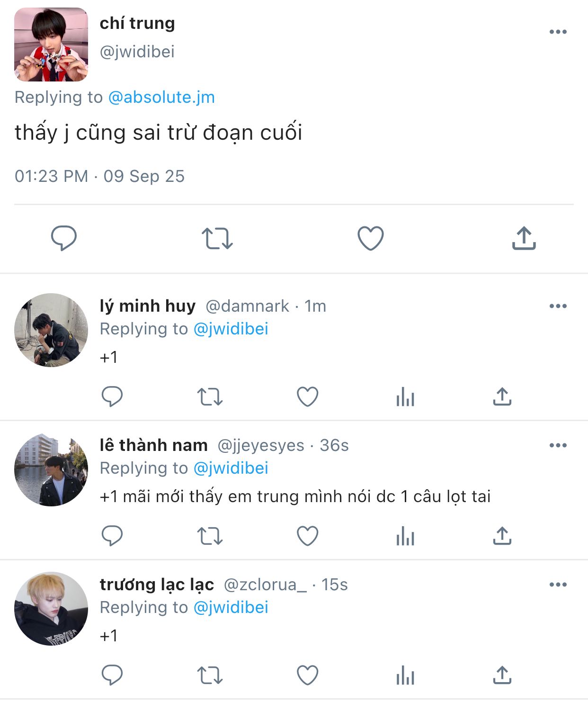
Task: Open the @absolute.jm mention link
Action: point(161,97)
